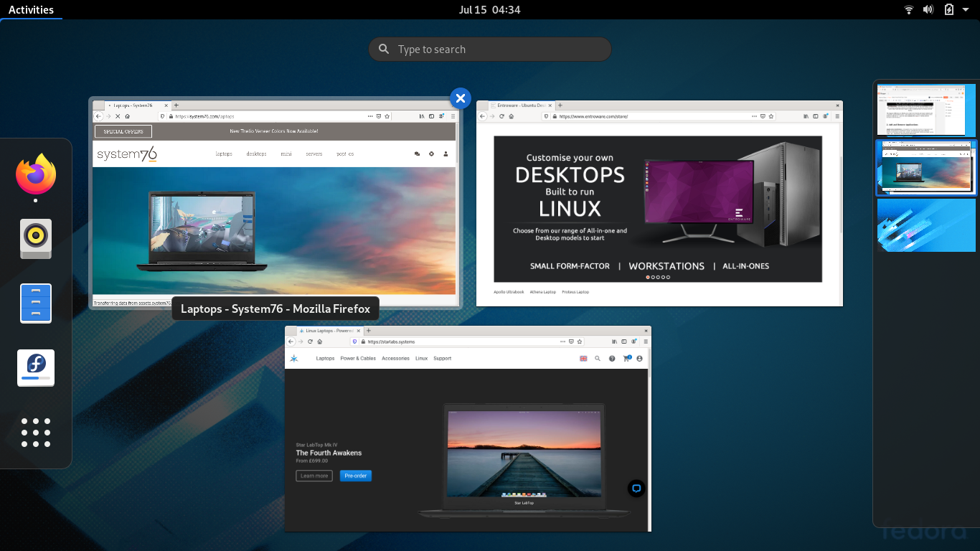
Task: Open "servers" in the System76 navigation
Action: click(314, 154)
